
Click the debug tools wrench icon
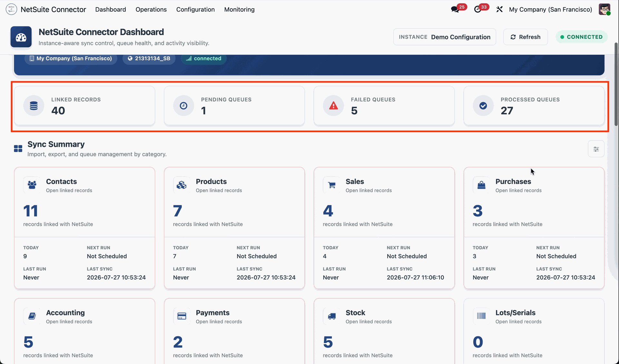(499, 9)
